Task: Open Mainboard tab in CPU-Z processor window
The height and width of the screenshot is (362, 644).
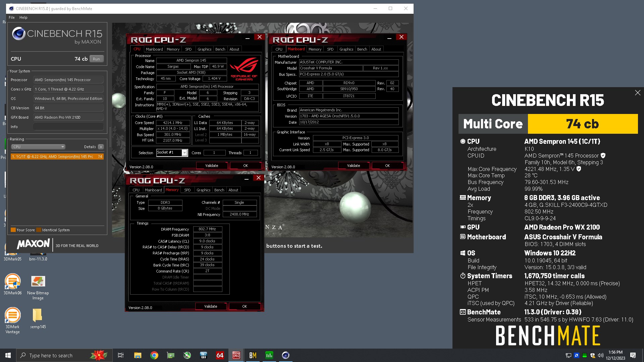Action: tap(154, 49)
